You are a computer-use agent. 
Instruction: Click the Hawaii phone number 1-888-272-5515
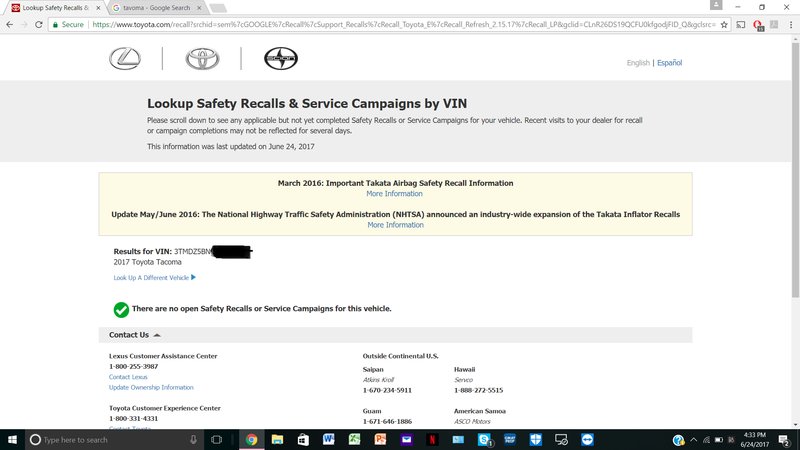click(x=479, y=390)
